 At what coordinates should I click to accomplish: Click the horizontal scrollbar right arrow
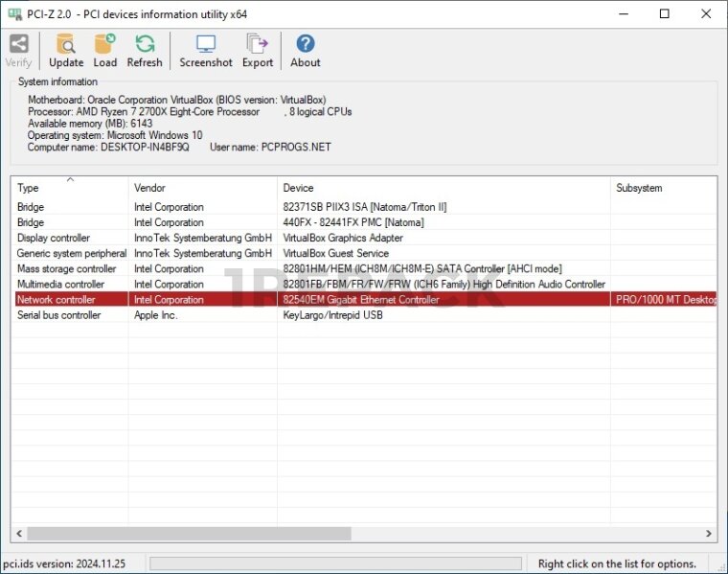coord(709,534)
